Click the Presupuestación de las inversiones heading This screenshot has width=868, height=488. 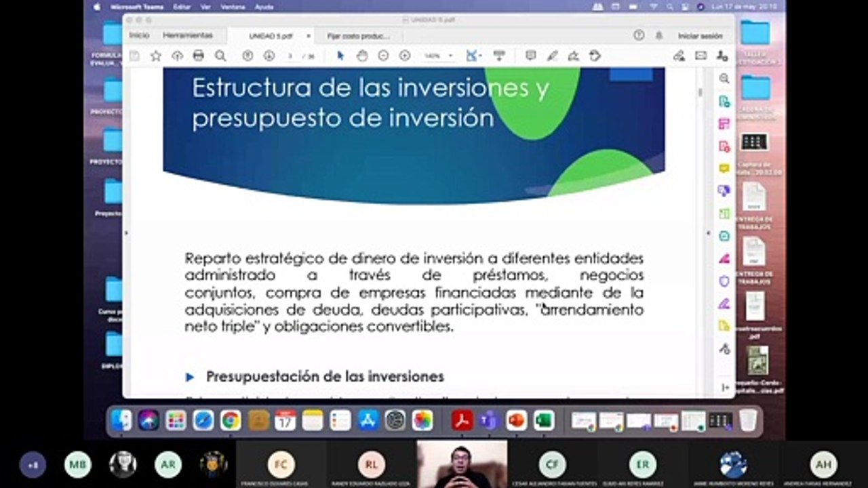325,376
